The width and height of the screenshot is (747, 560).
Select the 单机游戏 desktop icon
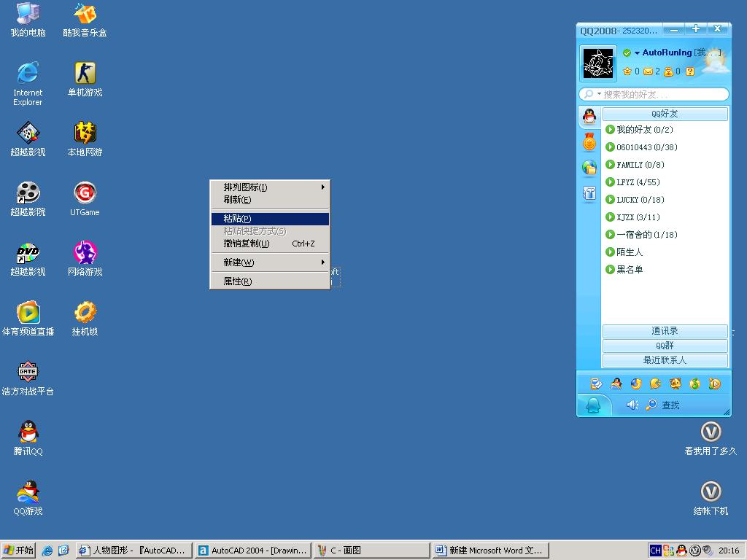point(85,79)
